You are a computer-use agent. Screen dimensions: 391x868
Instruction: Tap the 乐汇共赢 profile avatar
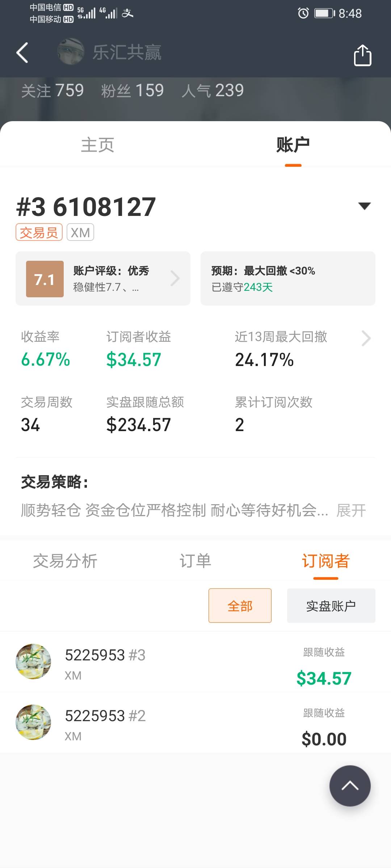[x=71, y=52]
